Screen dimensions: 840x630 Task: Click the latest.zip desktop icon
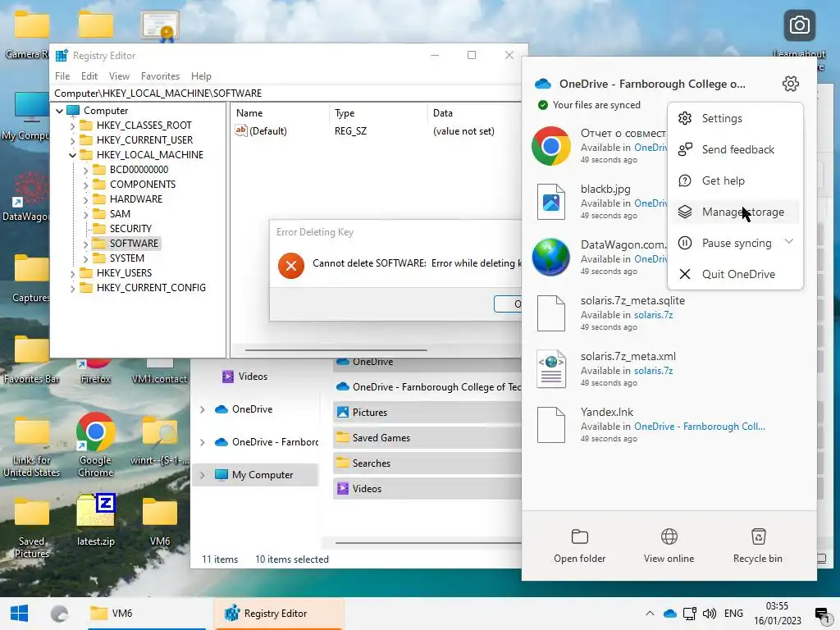click(x=95, y=519)
